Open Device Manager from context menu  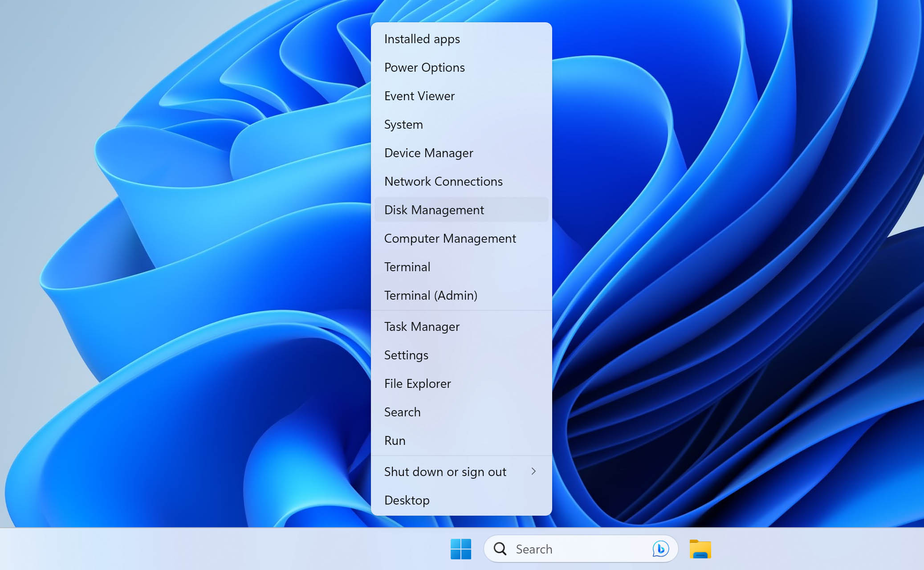[428, 152]
